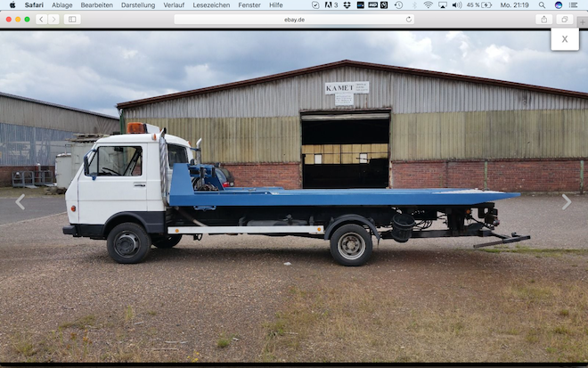This screenshot has width=588, height=368.
Task: Expand the Verlauf menu
Action: [x=174, y=4]
